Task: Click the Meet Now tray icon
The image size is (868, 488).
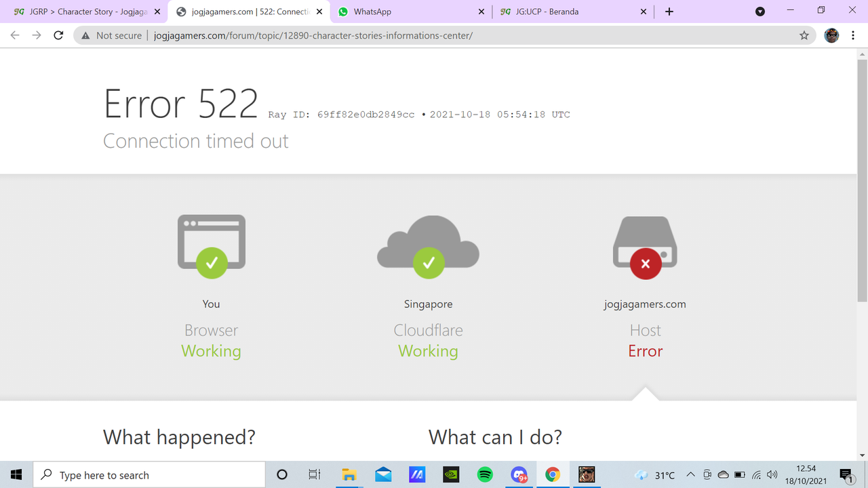Action: 707,475
